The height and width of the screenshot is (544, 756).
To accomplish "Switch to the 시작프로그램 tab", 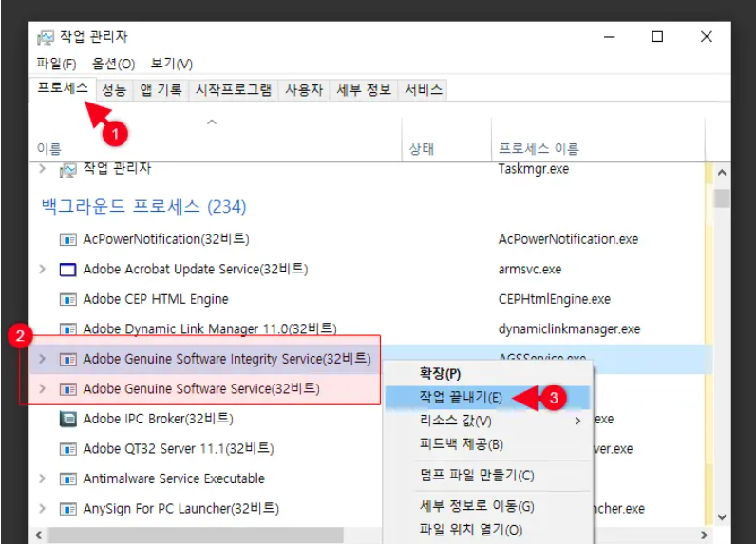I will [234, 90].
